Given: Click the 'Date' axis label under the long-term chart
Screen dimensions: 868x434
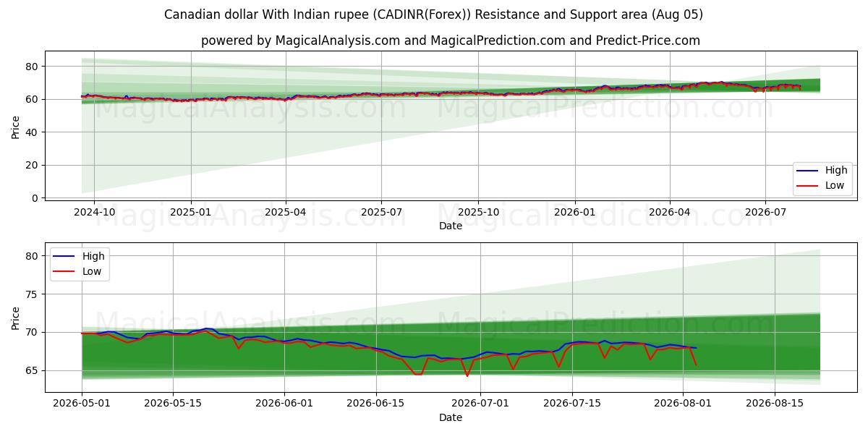Looking at the screenshot, I should 451,226.
